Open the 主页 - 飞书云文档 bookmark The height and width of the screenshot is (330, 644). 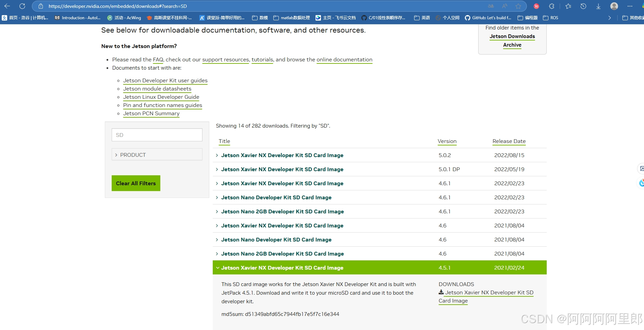pos(336,18)
